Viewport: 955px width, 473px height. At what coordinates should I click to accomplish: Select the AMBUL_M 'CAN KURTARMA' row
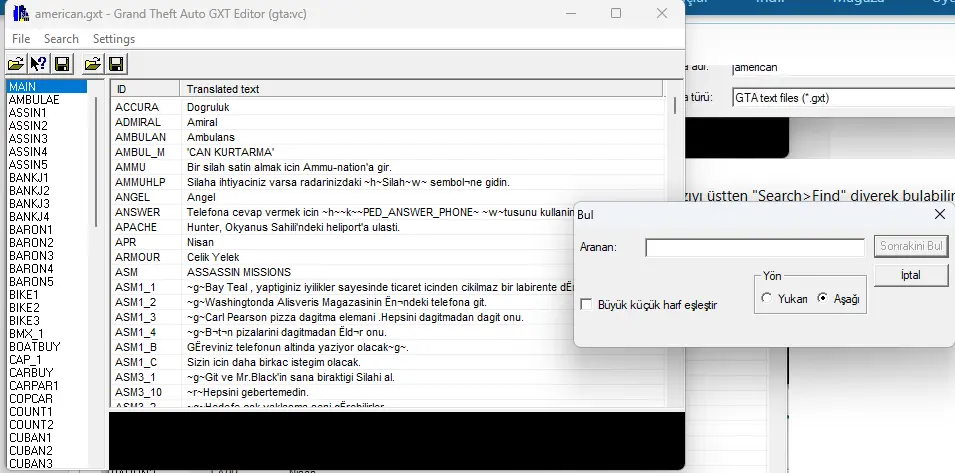click(389, 152)
